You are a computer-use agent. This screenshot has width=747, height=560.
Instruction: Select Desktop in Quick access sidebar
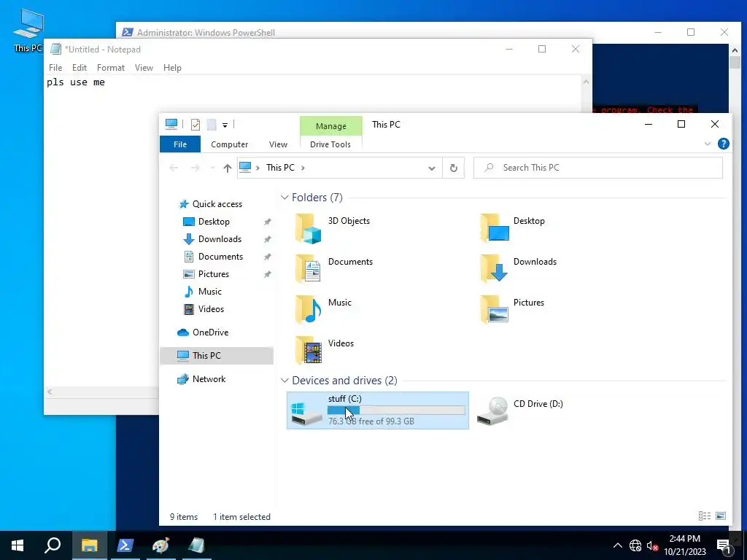pos(214,222)
